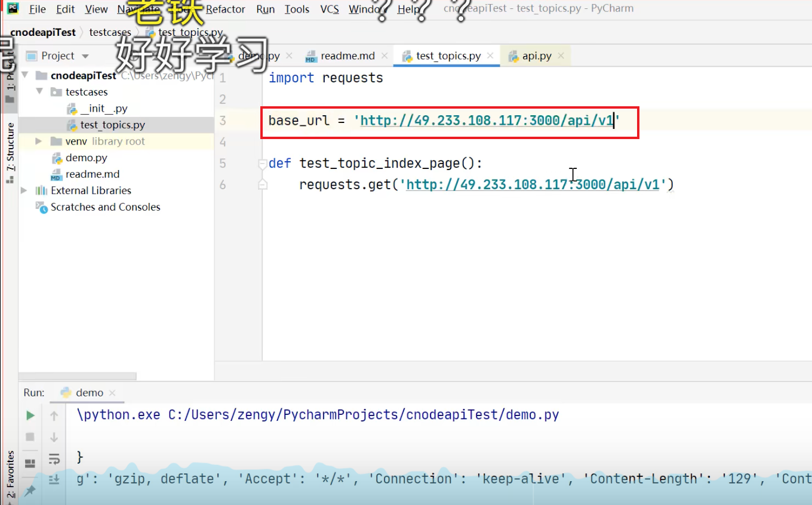Click the External Libraries bar-chart icon
The width and height of the screenshot is (812, 505).
coord(41,190)
